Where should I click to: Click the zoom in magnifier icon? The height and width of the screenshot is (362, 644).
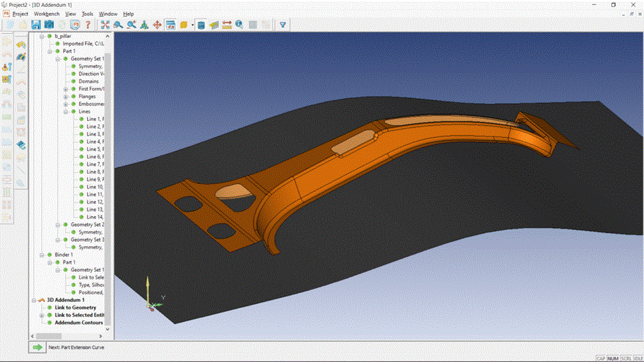(131, 24)
